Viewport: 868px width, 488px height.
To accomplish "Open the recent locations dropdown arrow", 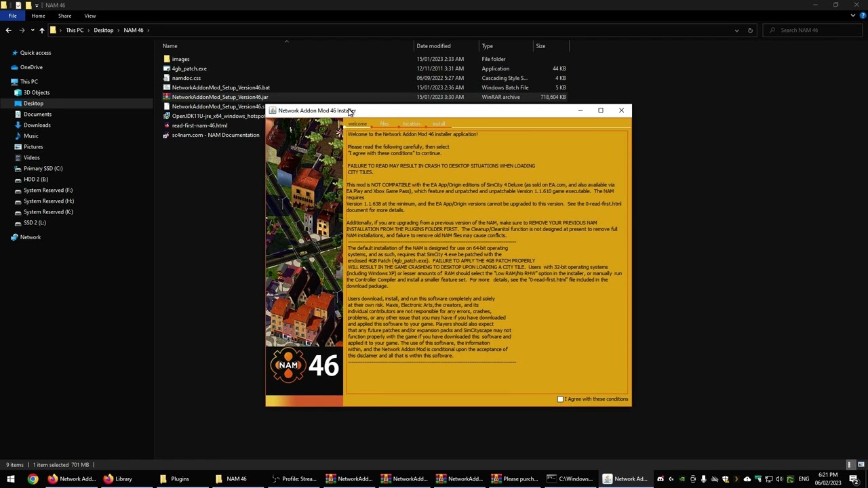I will pos(32,30).
